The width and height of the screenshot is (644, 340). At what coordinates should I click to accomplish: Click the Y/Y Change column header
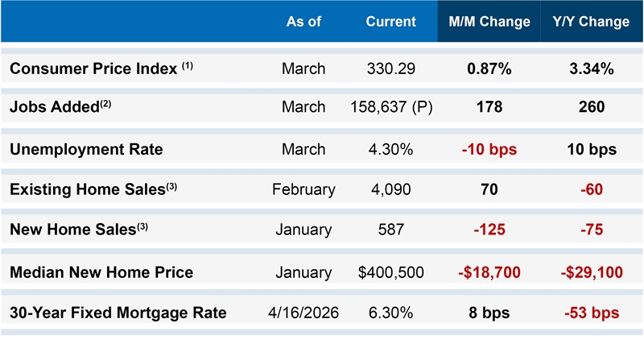[x=591, y=22]
